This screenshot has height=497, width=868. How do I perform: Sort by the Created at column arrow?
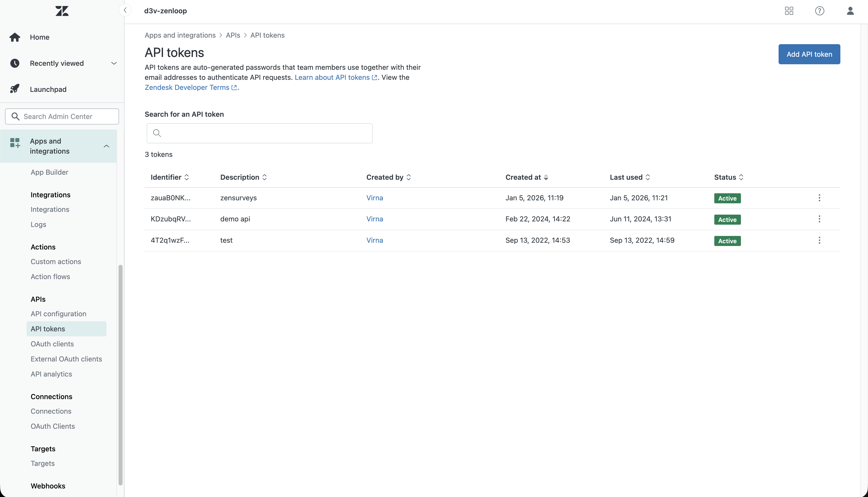(546, 177)
